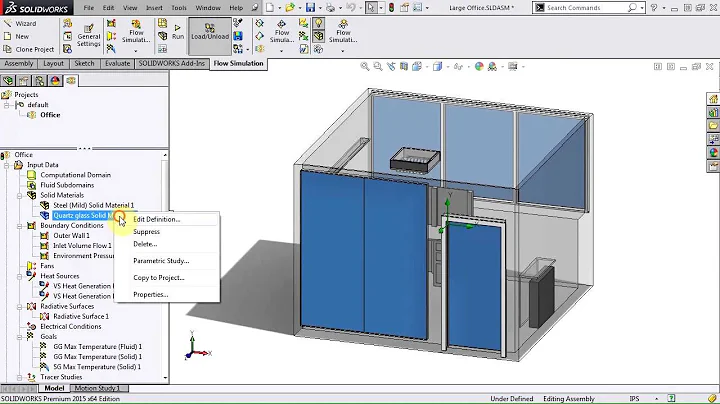Click New project in Flow Simulation ribbon
Screen dimensions: 720x404
[17, 36]
